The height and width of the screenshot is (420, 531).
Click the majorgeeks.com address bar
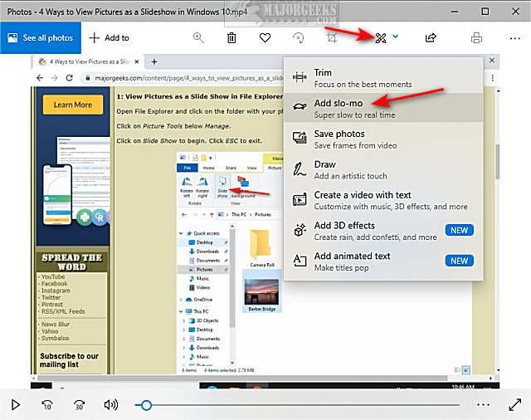coord(183,78)
